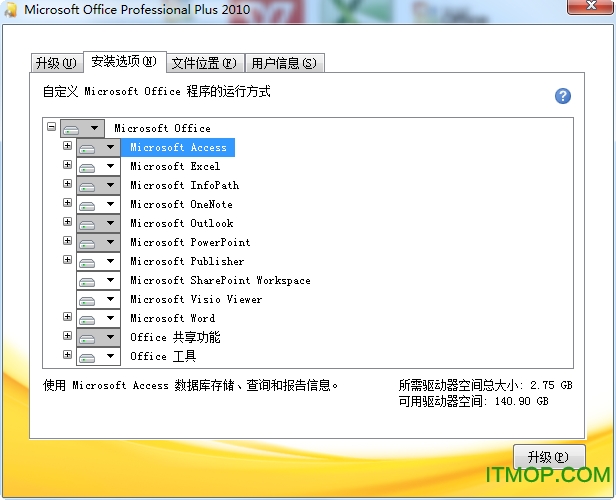Open the help question mark icon

pos(563,96)
